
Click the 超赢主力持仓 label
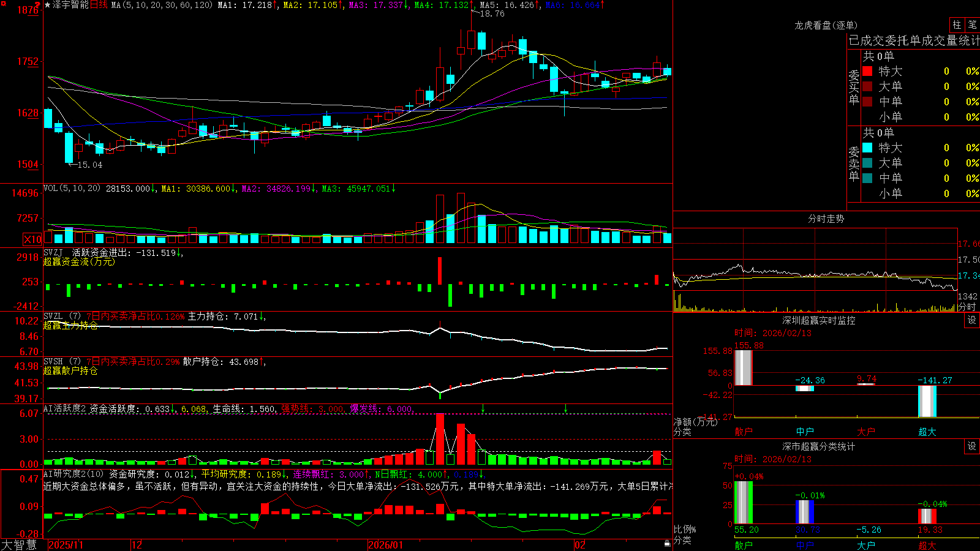click(70, 325)
